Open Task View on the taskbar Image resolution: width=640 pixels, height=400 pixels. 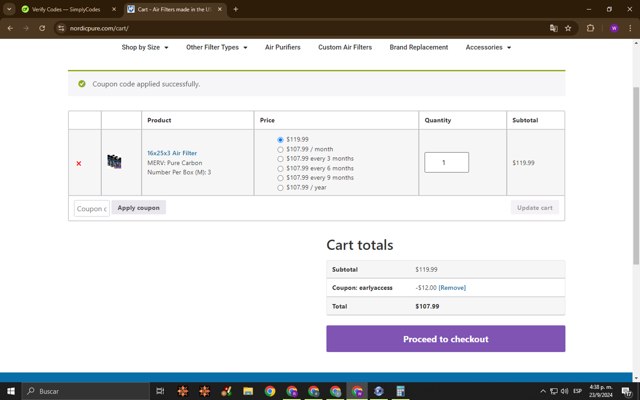click(160, 391)
